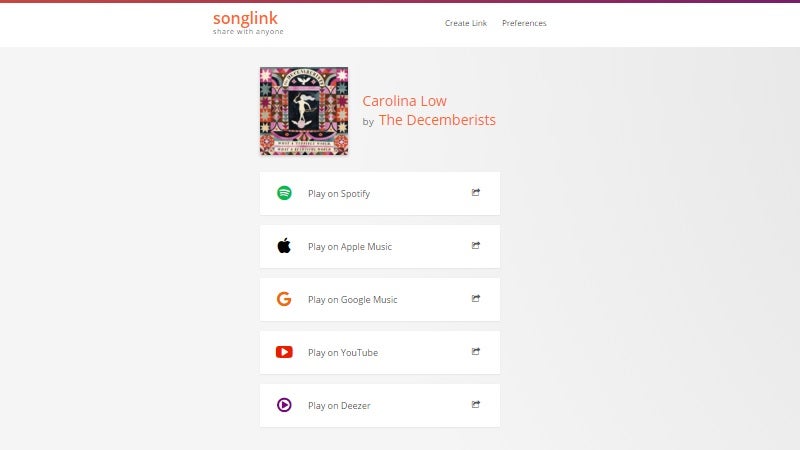Viewport: 800px width, 450px height.
Task: Click the purple Deezer play icon
Action: click(x=284, y=405)
